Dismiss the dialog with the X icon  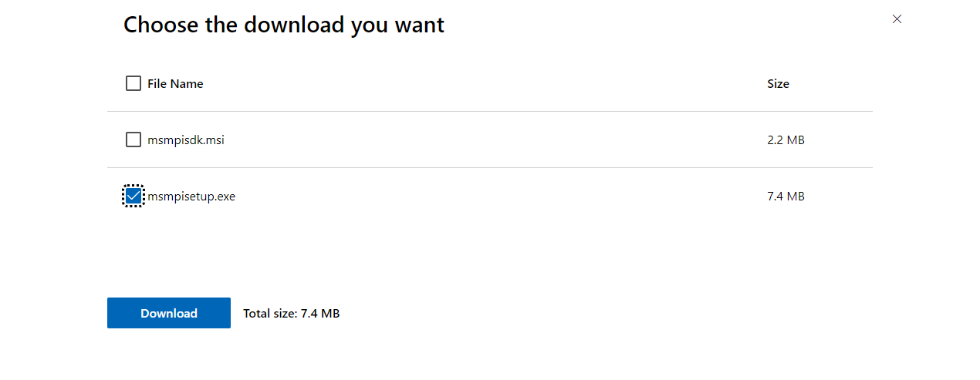[x=897, y=19]
